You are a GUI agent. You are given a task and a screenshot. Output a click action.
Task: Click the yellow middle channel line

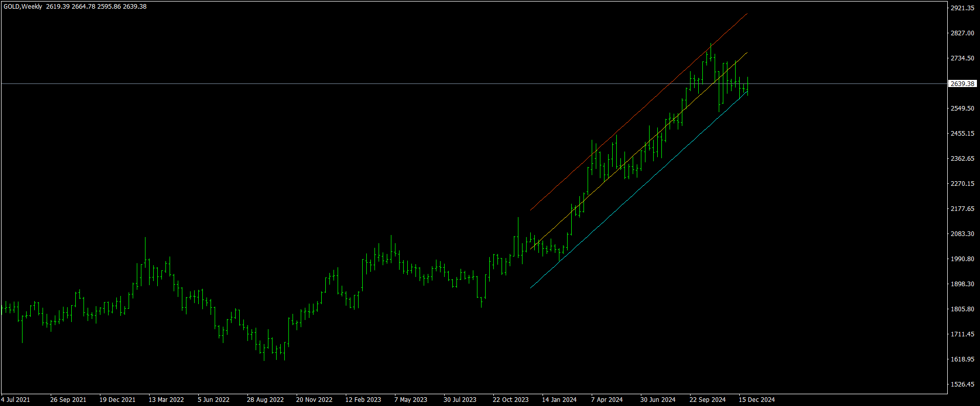(x=639, y=151)
